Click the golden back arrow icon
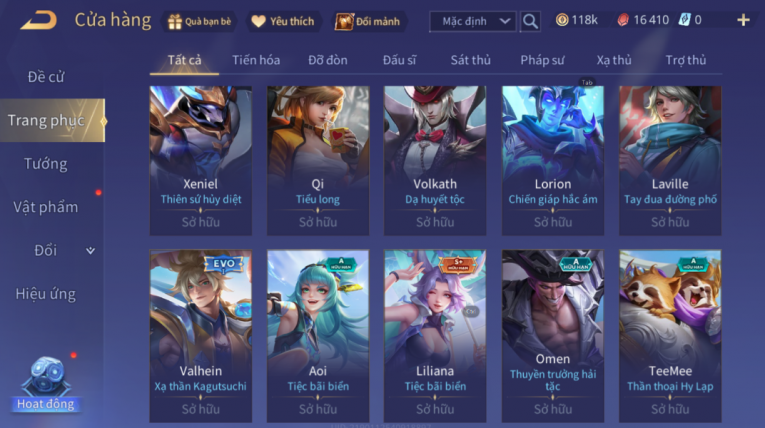 pos(39,20)
